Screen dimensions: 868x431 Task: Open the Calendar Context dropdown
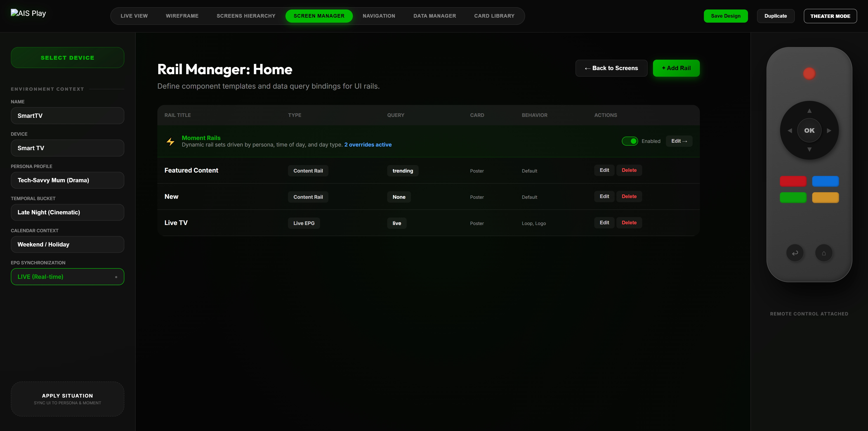coord(67,244)
